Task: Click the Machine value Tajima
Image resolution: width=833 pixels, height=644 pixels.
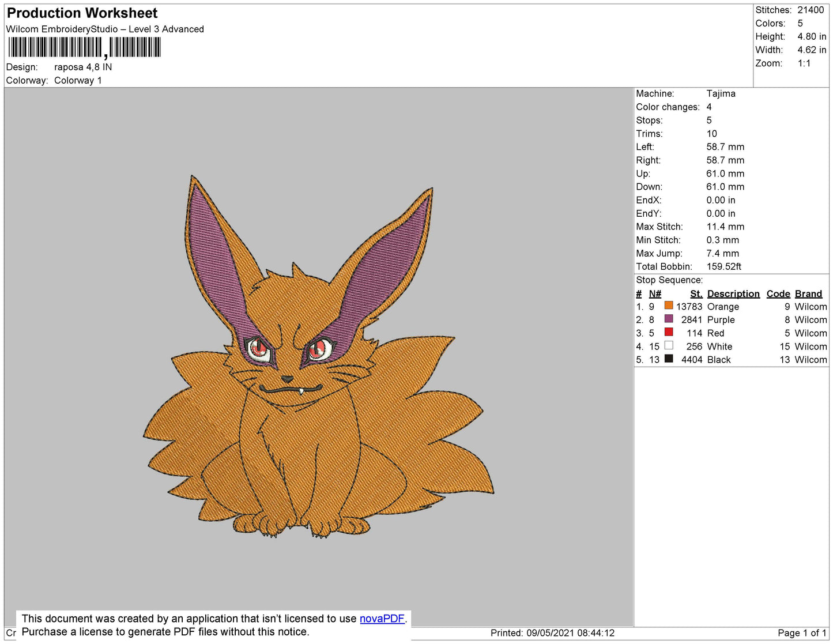Action: pyautogui.click(x=721, y=93)
